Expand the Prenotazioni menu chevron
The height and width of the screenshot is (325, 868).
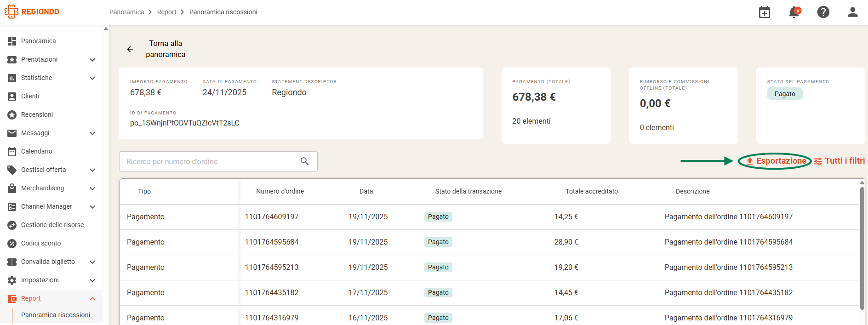point(92,60)
